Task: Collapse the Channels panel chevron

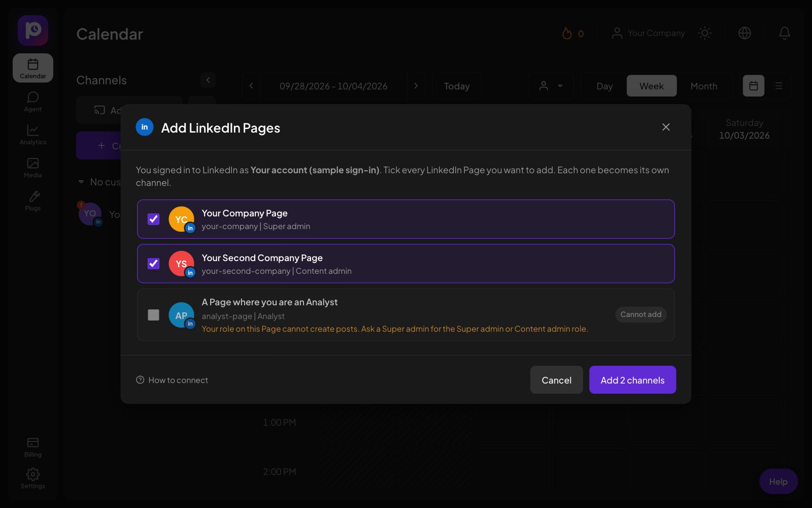Action: (x=208, y=80)
